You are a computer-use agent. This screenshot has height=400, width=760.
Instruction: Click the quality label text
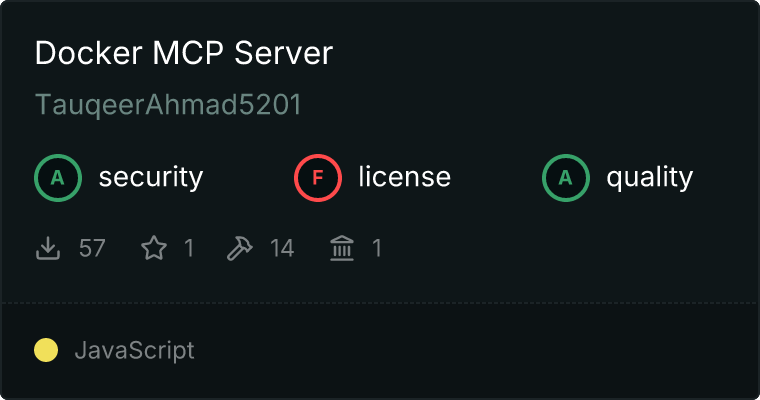click(x=650, y=177)
